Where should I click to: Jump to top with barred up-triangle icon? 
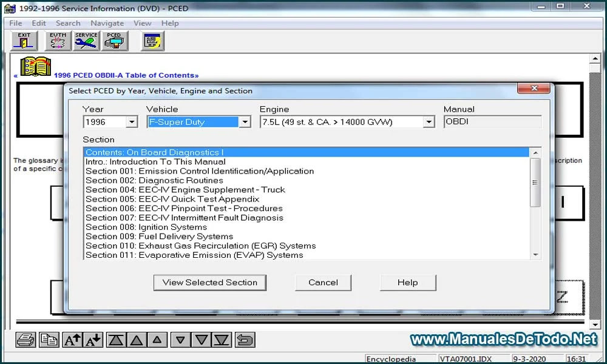pyautogui.click(x=116, y=340)
